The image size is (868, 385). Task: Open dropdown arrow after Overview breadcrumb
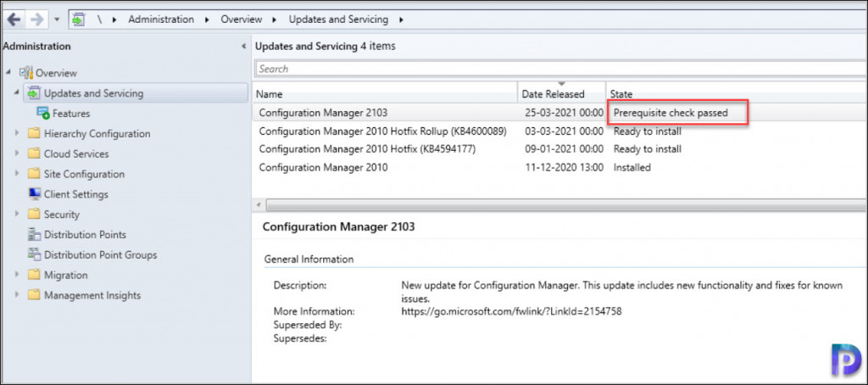point(275,20)
